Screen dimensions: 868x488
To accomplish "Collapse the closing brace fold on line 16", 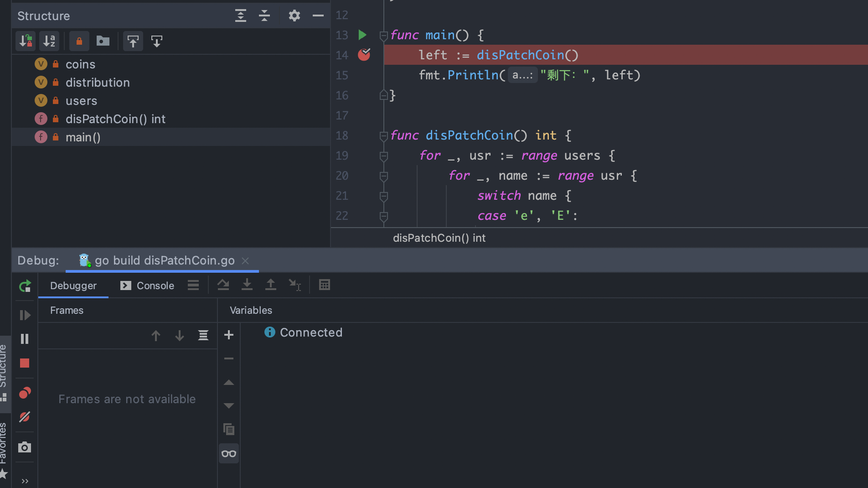I will 383,95.
